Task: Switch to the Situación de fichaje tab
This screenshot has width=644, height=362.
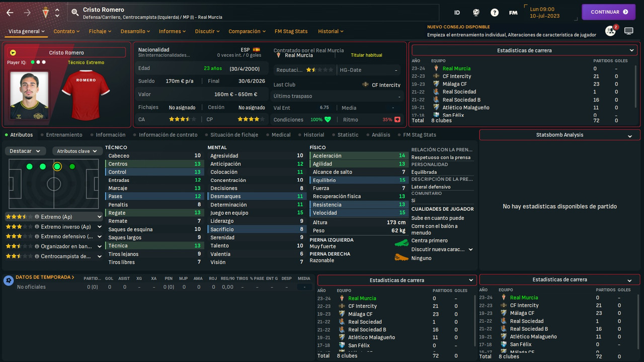Action: 234,135
